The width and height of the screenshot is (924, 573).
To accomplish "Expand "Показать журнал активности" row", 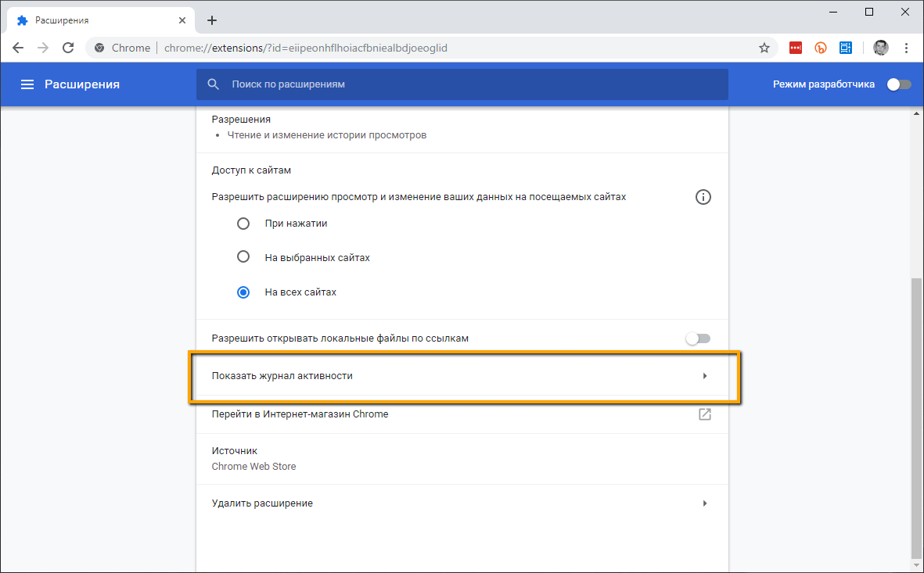I will point(462,376).
